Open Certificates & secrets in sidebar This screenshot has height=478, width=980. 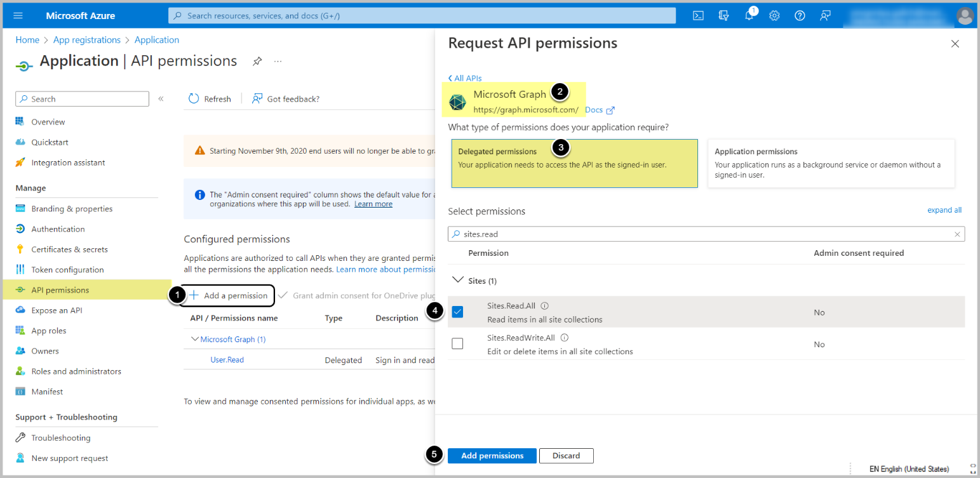point(69,249)
